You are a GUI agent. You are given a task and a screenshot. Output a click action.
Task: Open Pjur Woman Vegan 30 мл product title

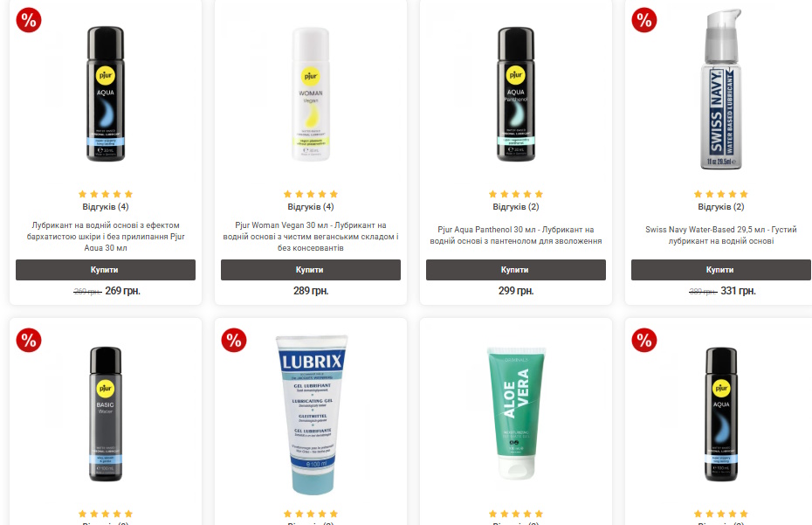click(x=311, y=237)
